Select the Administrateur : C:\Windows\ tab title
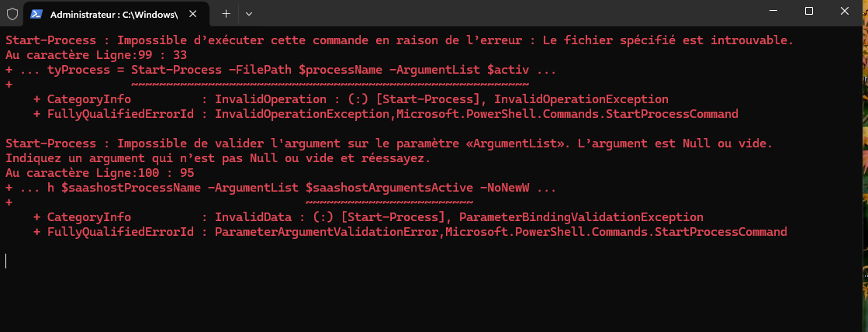 114,14
